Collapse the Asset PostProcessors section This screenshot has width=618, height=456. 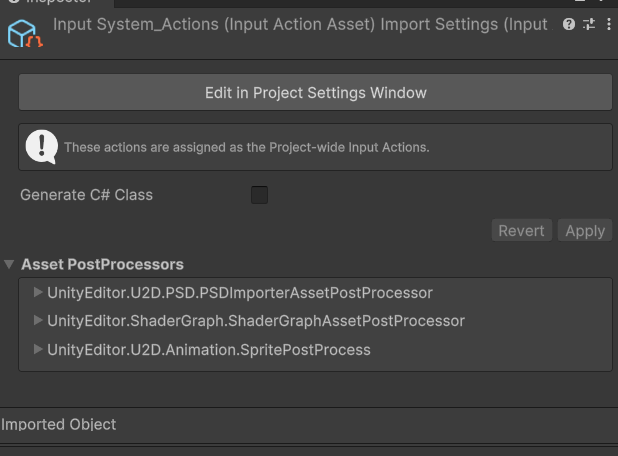point(9,265)
